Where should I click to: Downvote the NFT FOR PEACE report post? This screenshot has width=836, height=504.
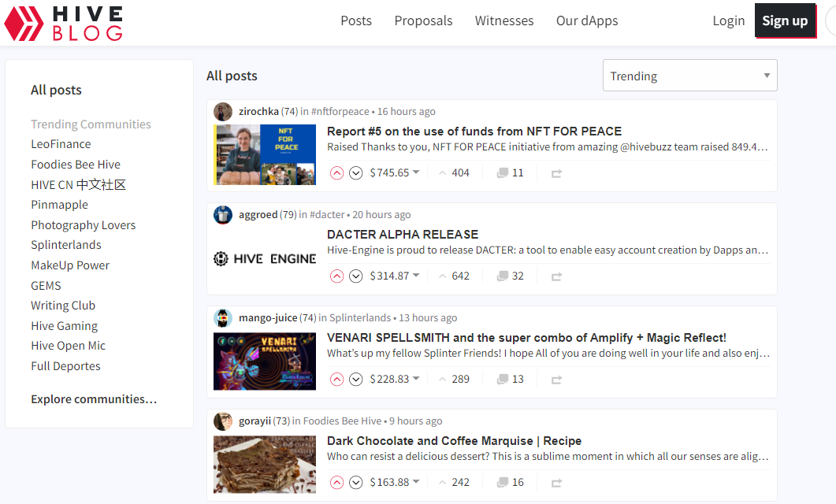click(355, 173)
